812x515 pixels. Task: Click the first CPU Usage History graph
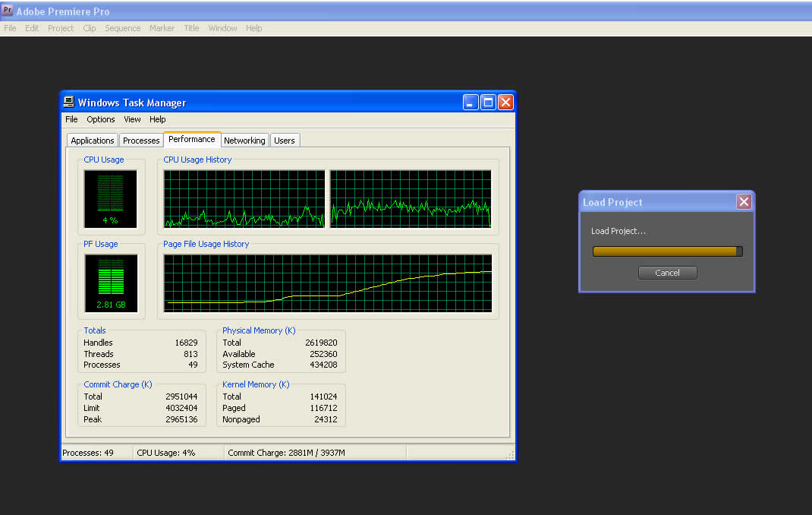pos(244,199)
